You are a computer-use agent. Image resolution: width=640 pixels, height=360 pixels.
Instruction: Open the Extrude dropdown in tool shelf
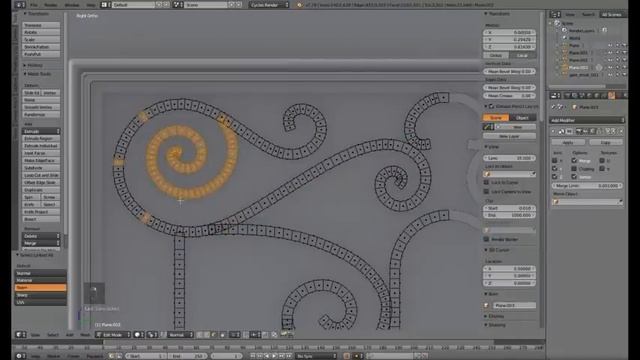pos(41,131)
